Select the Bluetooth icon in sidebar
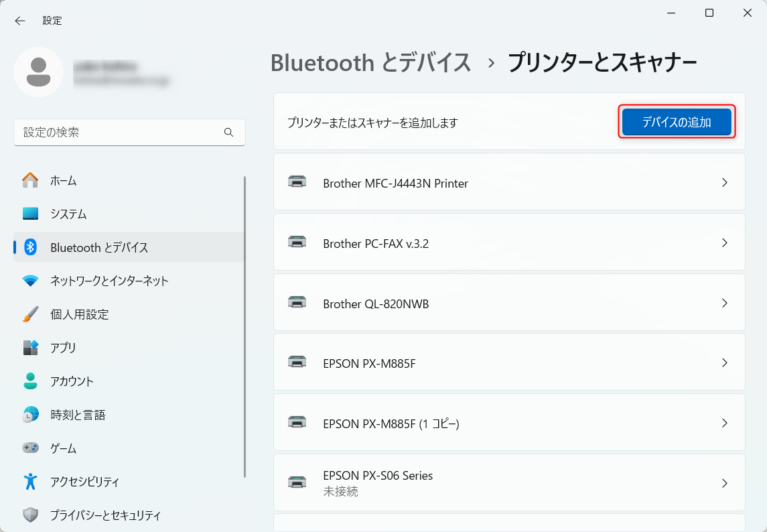The image size is (767, 532). pyautogui.click(x=30, y=247)
